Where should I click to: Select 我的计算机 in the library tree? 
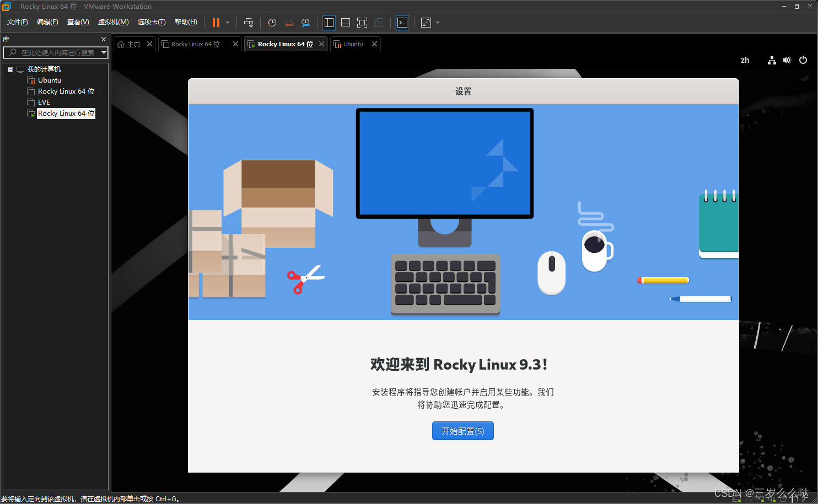click(44, 69)
